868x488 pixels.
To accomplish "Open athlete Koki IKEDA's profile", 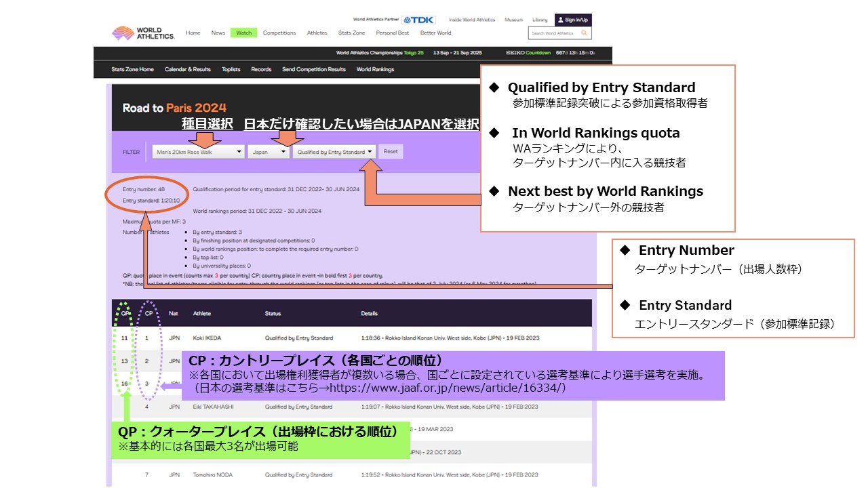I will [x=209, y=338].
